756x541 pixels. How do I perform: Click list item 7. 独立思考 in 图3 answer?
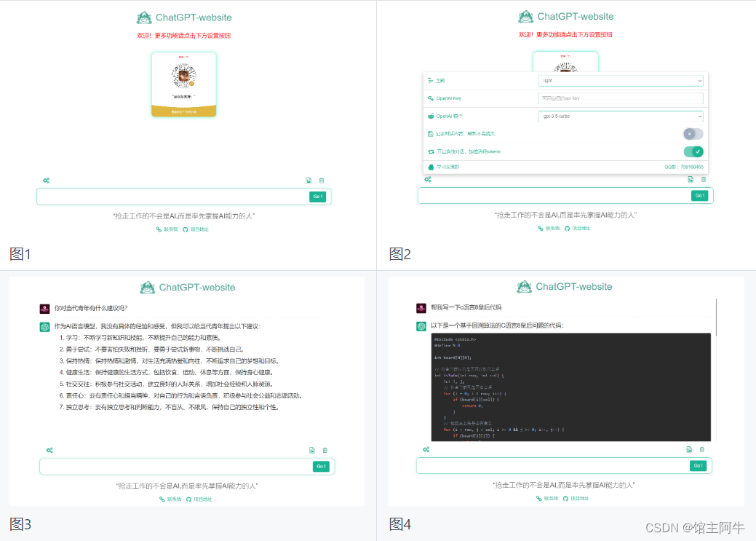tap(170, 407)
